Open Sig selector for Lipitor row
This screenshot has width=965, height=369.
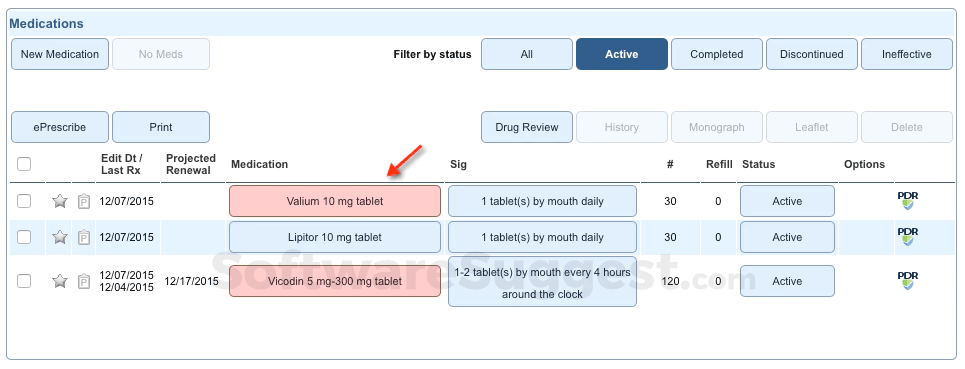pyautogui.click(x=542, y=237)
